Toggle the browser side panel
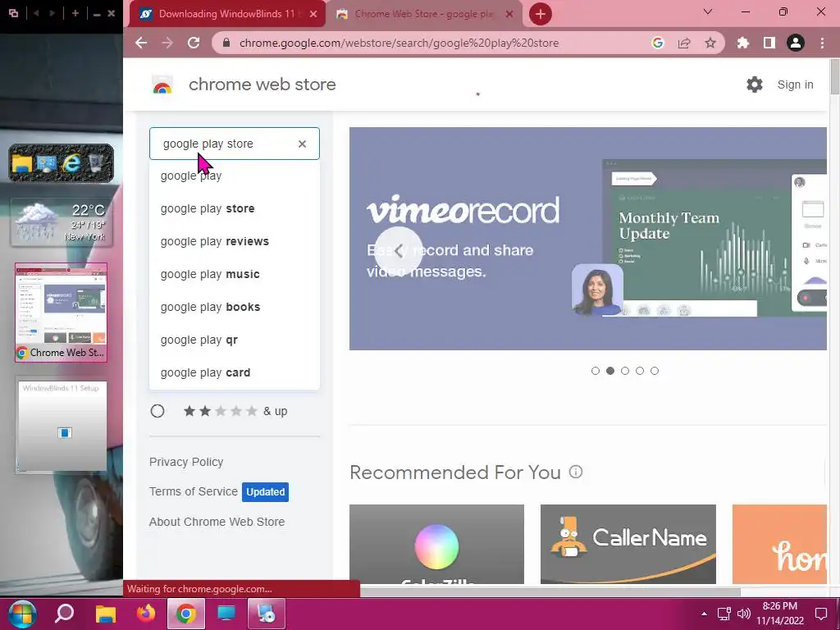 coord(769,43)
